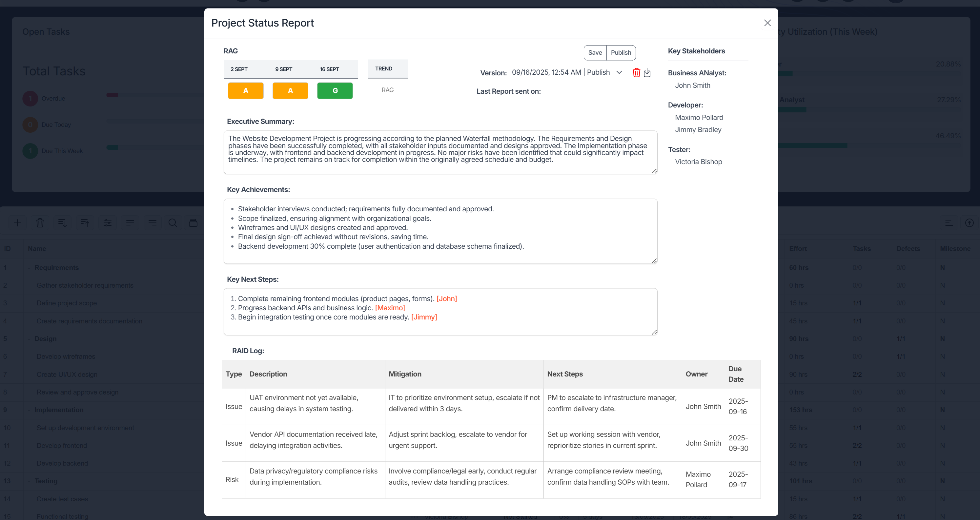Export the status report with the download icon
The width and height of the screenshot is (980, 520).
[647, 73]
